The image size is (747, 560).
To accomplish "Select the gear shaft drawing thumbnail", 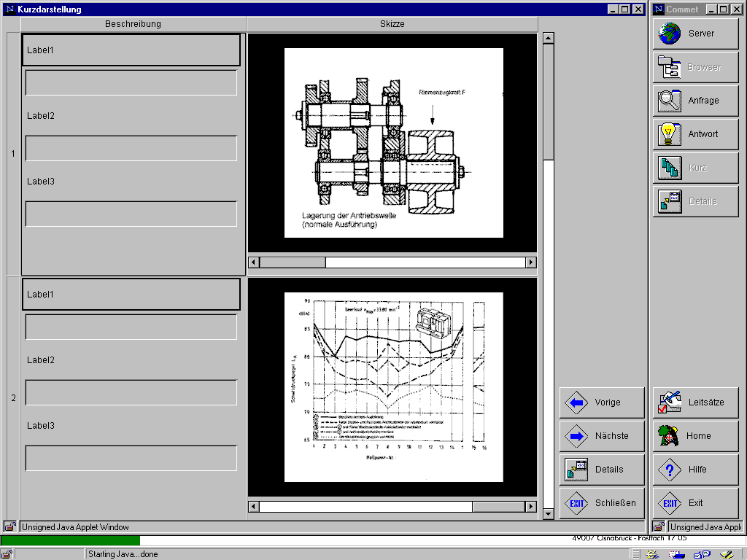I will point(393,143).
